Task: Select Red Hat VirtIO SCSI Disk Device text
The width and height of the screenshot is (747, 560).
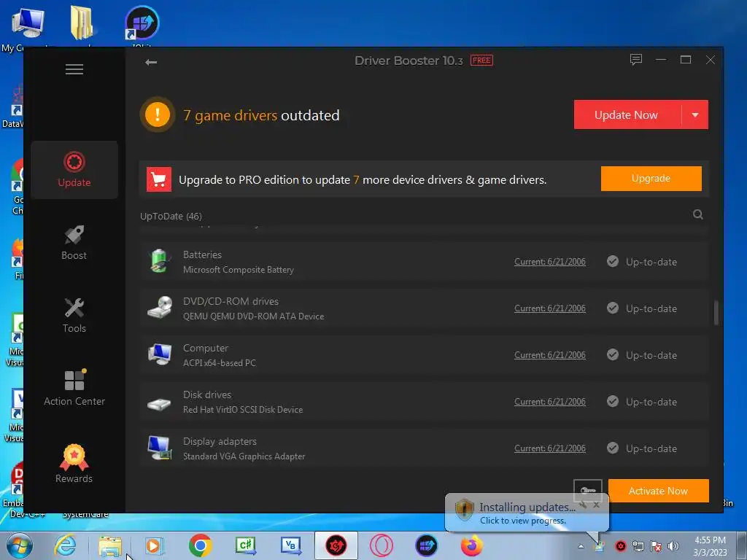Action: point(243,410)
